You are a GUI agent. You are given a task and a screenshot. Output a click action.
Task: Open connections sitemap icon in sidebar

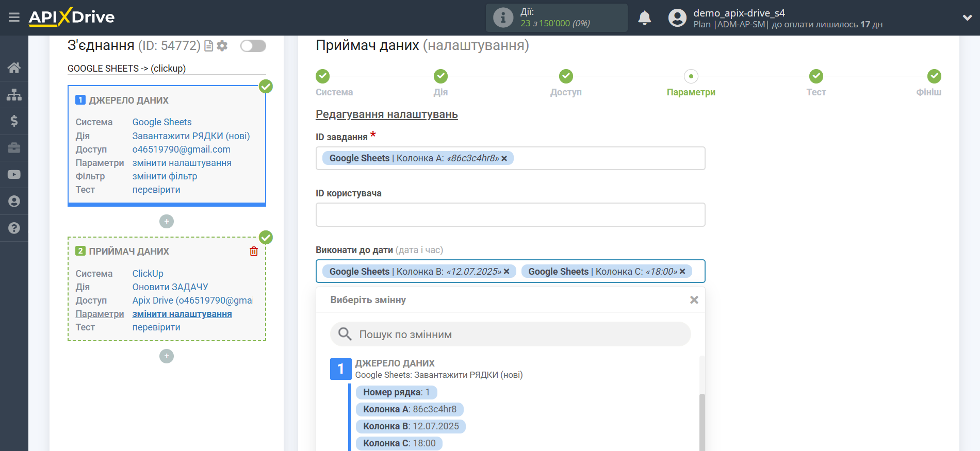14,94
